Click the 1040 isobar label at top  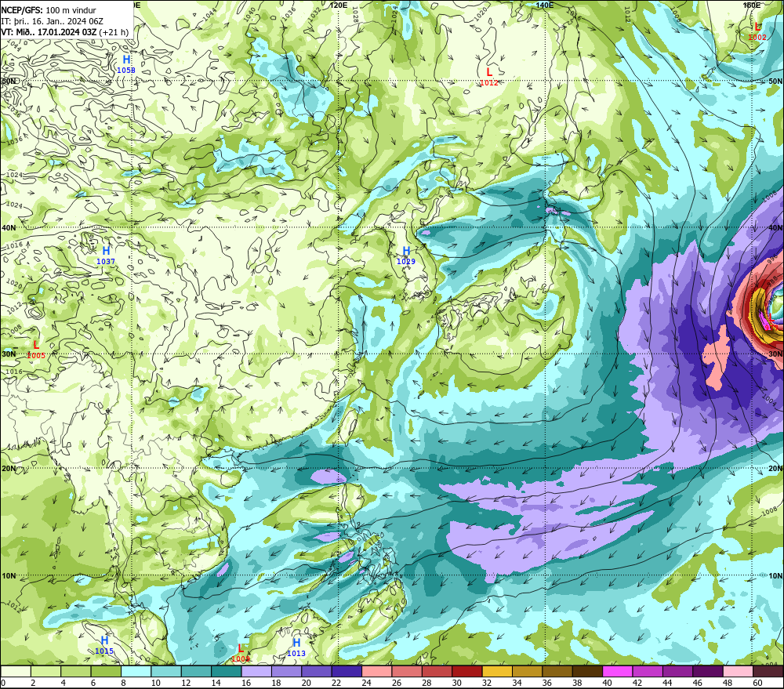pos(249,13)
